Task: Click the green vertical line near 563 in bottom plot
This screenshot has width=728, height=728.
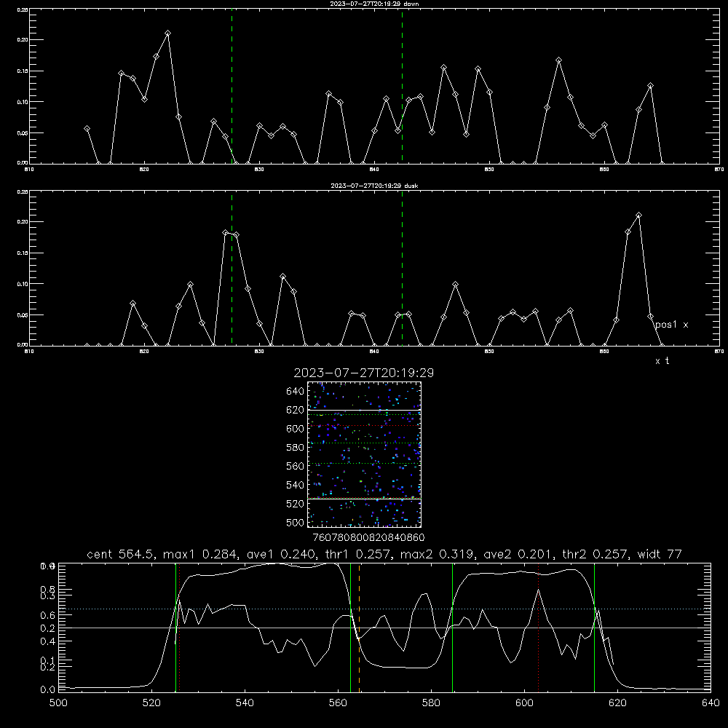Action: (351, 628)
